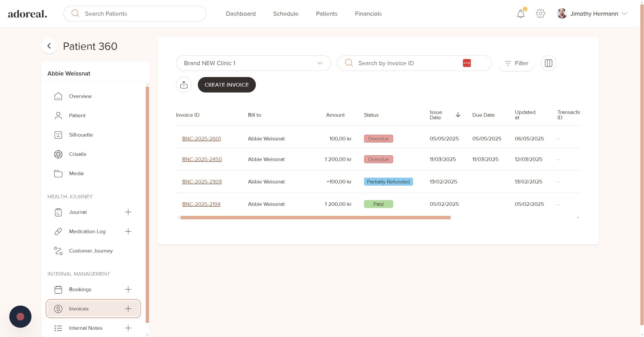This screenshot has height=337, width=644.
Task: Open the record button at bottom left
Action: point(20,316)
